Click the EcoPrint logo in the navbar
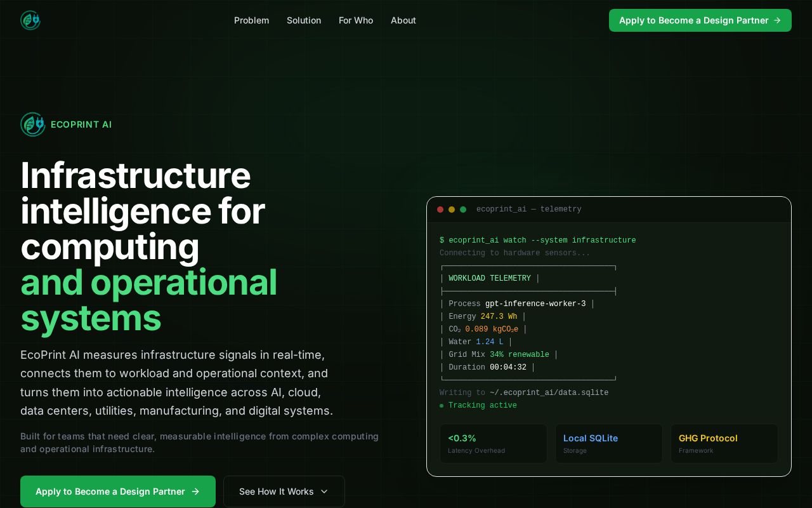 (30, 20)
